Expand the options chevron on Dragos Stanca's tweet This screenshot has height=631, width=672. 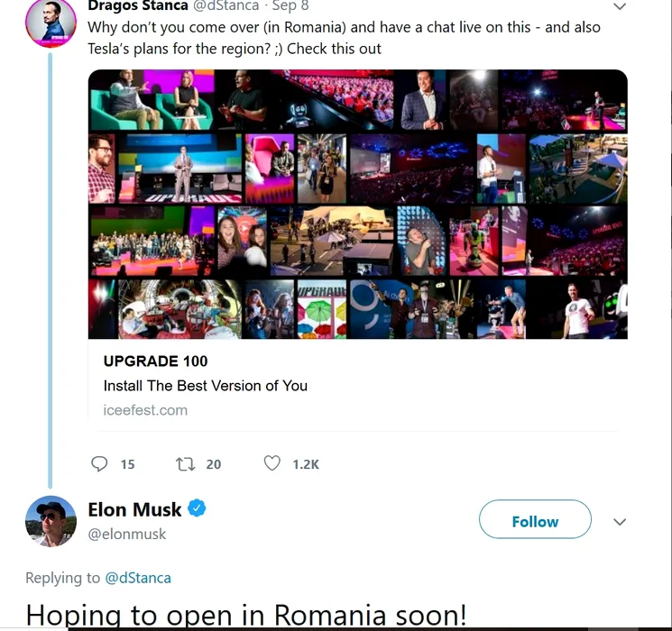620,6
